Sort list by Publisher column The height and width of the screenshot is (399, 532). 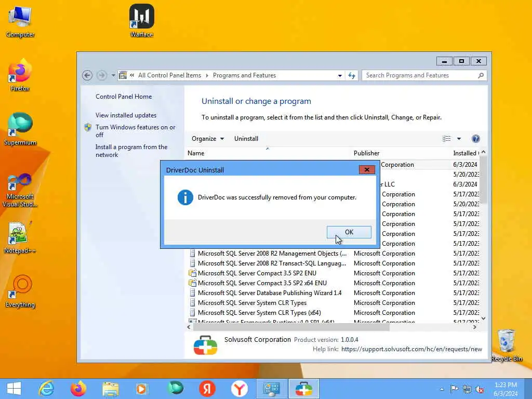(x=401, y=153)
